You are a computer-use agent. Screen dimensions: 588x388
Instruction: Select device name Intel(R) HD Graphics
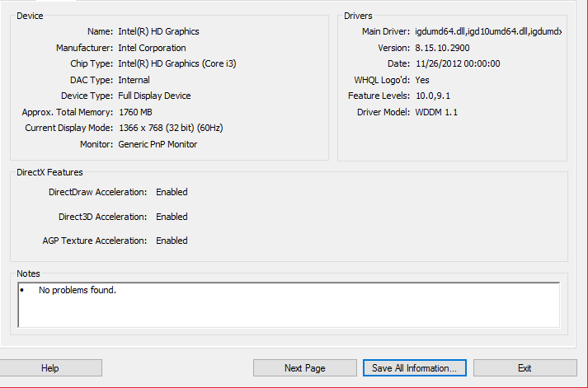tap(158, 31)
